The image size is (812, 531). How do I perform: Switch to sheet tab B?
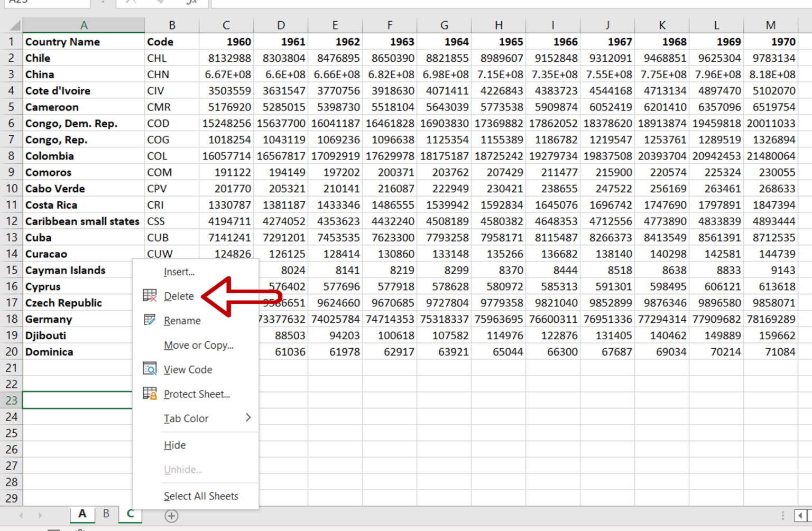click(x=106, y=514)
